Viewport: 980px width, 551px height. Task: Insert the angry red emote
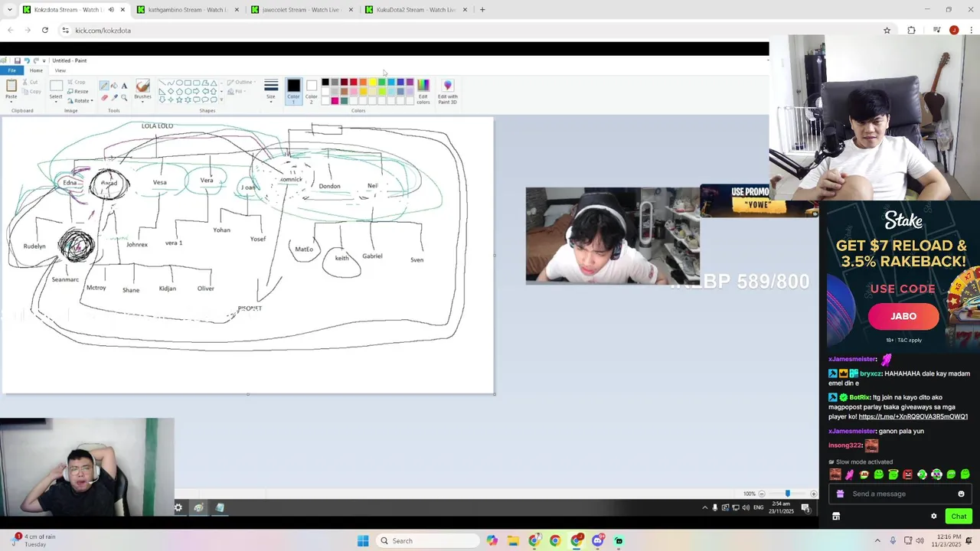907,474
